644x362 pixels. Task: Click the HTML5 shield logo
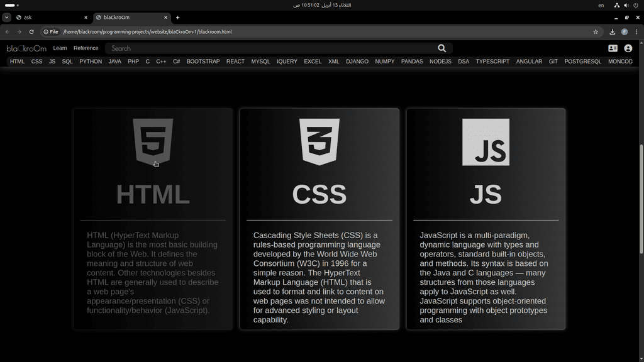(153, 142)
